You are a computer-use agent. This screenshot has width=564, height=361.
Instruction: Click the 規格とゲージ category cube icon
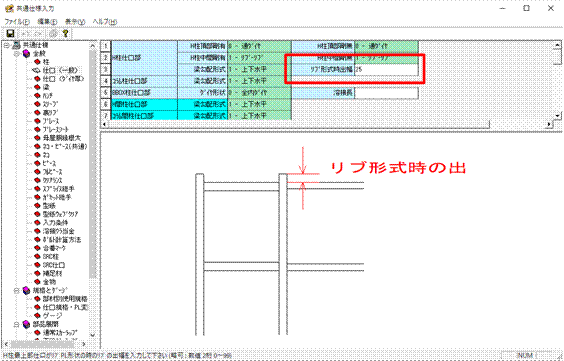[x=26, y=291]
